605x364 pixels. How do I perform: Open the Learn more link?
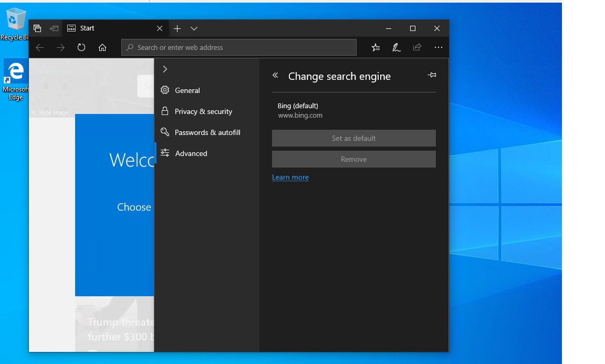[x=290, y=177]
